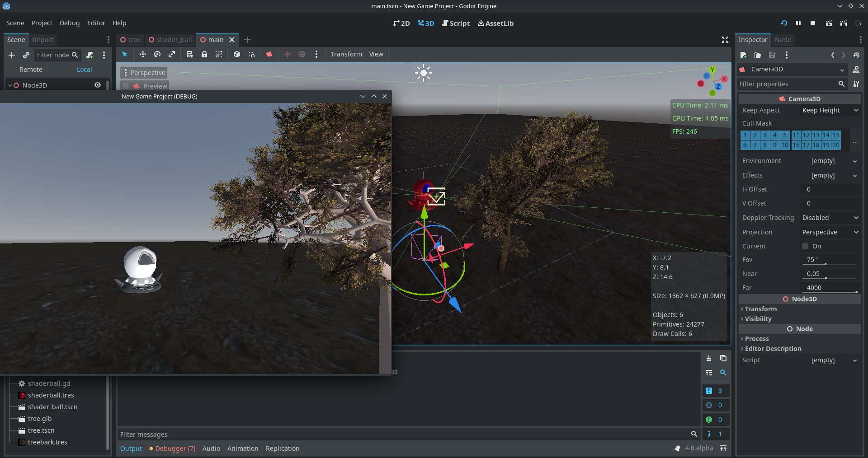Toggle preview environment with the globe icon
The image size is (868, 458).
(302, 54)
